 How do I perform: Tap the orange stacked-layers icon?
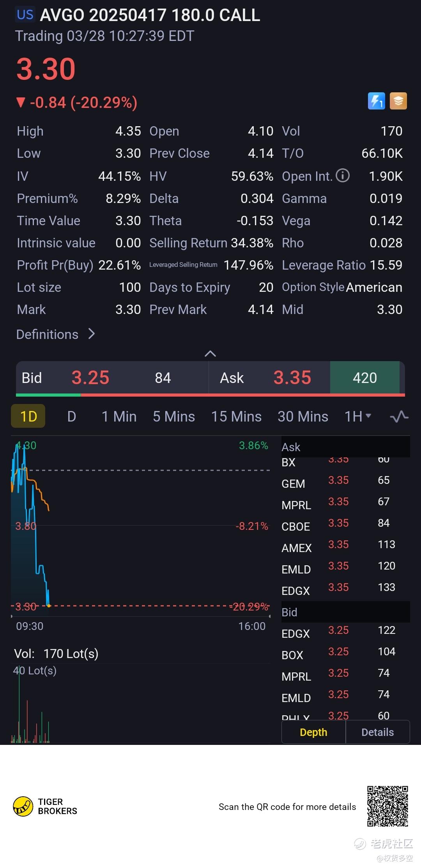[x=398, y=101]
